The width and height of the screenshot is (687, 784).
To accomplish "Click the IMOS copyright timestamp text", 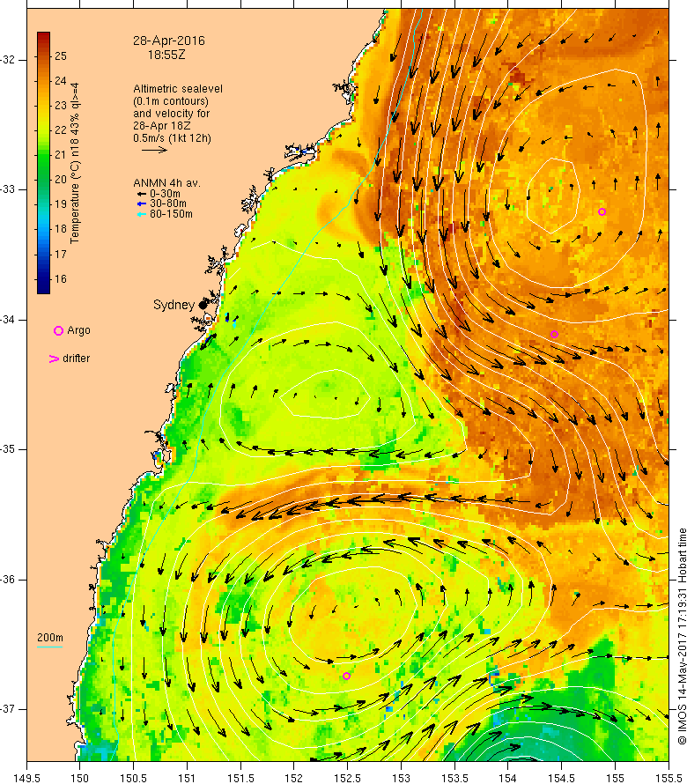I will click(682, 636).
